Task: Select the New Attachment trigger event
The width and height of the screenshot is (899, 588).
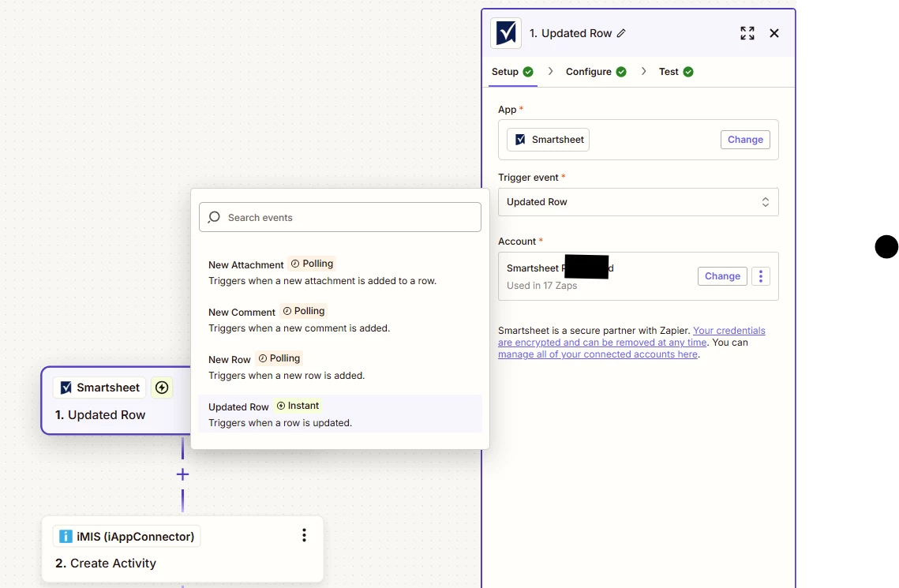Action: coord(340,272)
